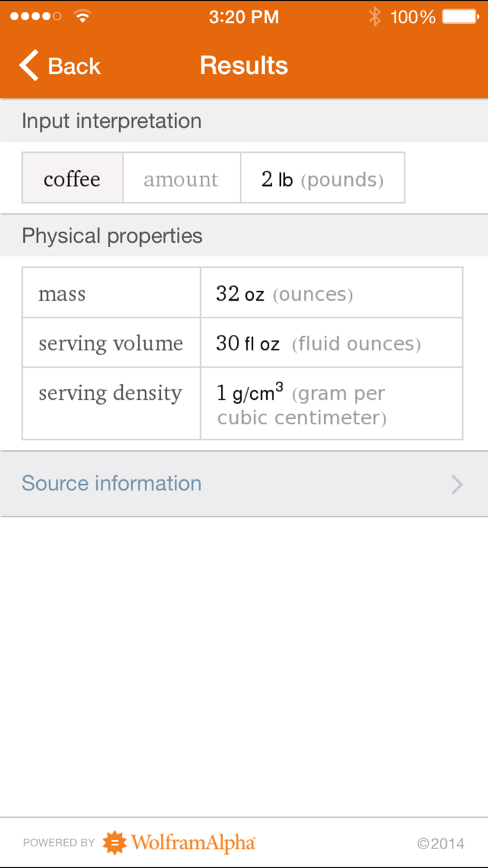488x868 pixels.
Task: Select the amount segment in input interpretation
Action: pyautogui.click(x=181, y=178)
